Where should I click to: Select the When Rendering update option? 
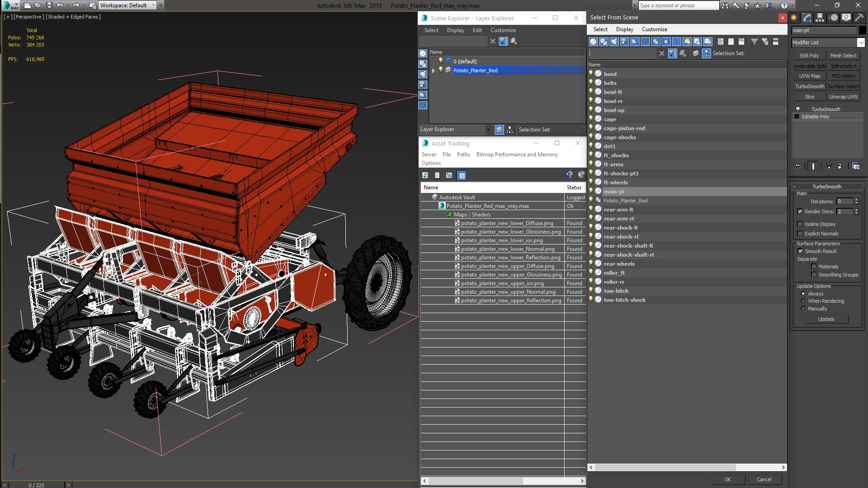803,301
